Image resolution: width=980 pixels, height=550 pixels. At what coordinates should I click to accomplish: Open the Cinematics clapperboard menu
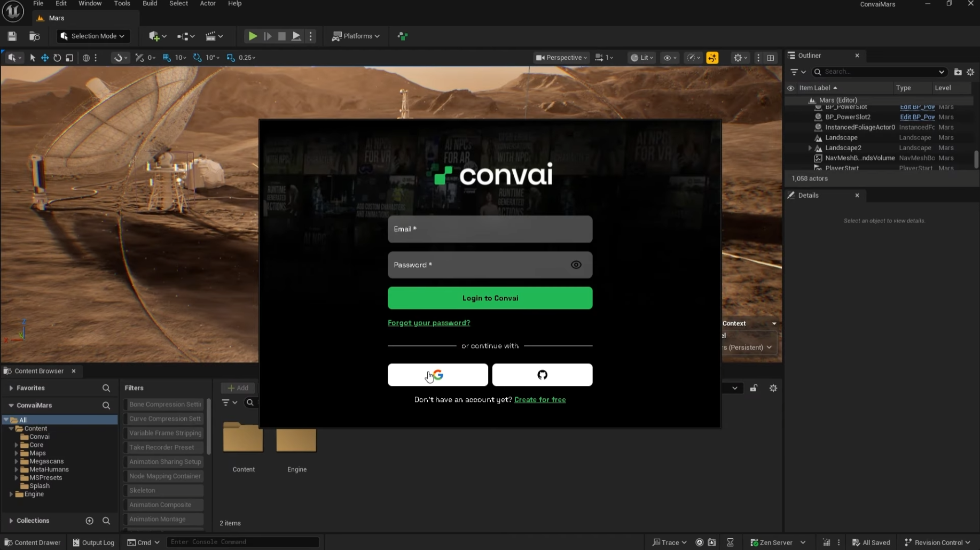click(215, 36)
